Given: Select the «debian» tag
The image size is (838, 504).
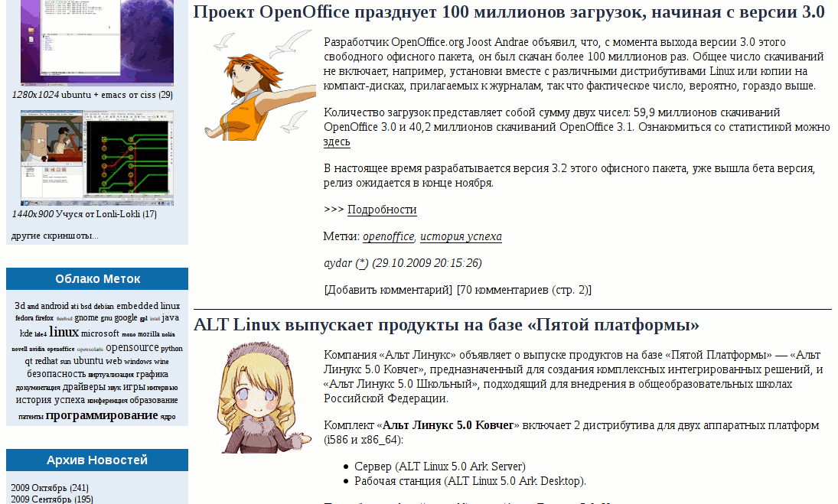Looking at the screenshot, I should pos(103,307).
